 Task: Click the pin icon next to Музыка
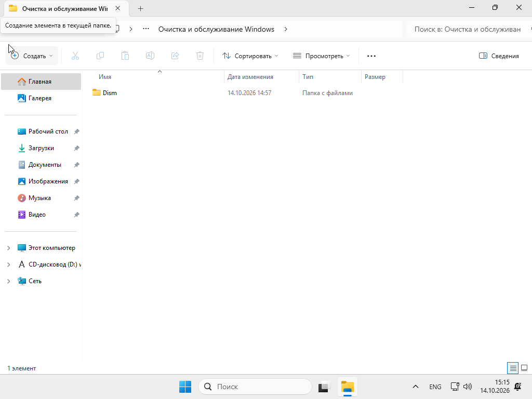point(77,198)
